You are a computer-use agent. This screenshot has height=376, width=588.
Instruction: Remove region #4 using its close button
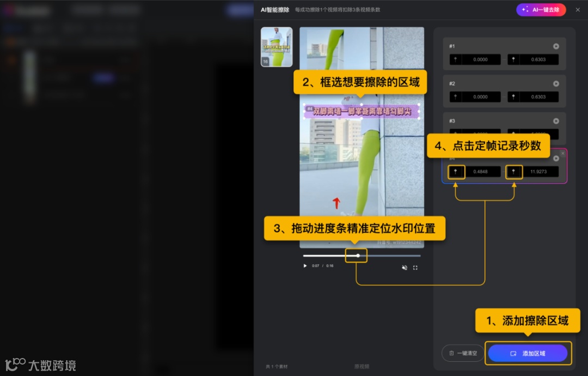coord(563,154)
